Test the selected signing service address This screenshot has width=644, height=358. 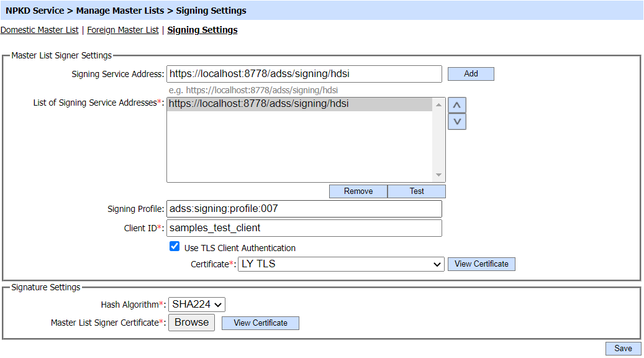pos(417,191)
